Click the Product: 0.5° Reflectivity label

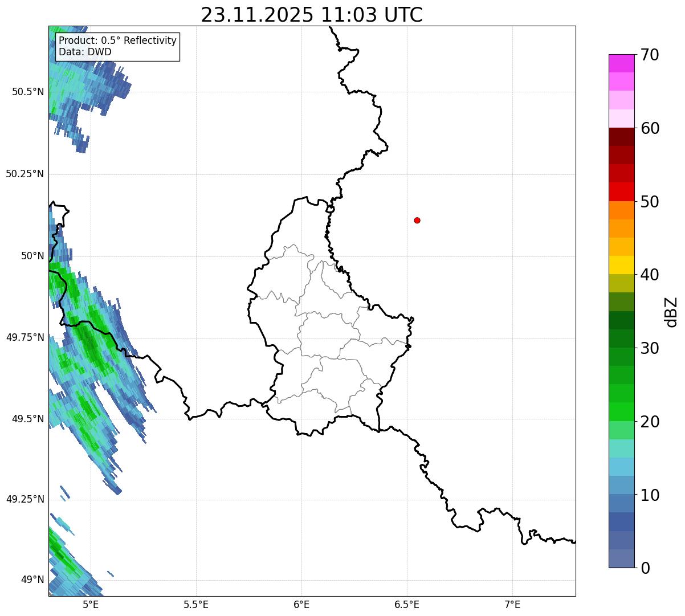[118, 40]
